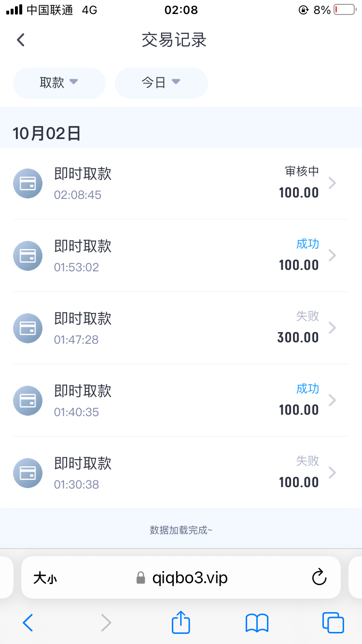Image resolution: width=362 pixels, height=644 pixels.
Task: Open Safari tabs overview icon
Action: [x=333, y=622]
